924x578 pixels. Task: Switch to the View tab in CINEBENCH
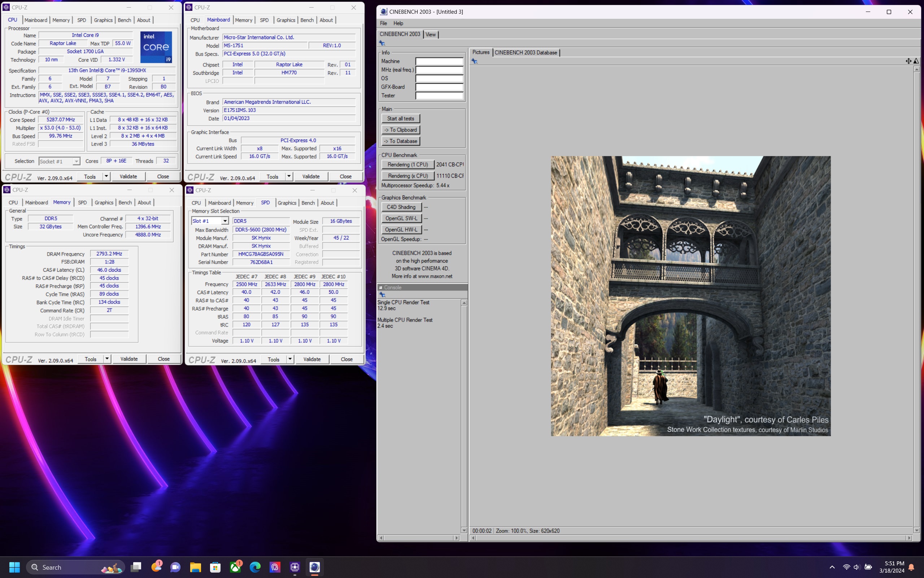pos(430,34)
